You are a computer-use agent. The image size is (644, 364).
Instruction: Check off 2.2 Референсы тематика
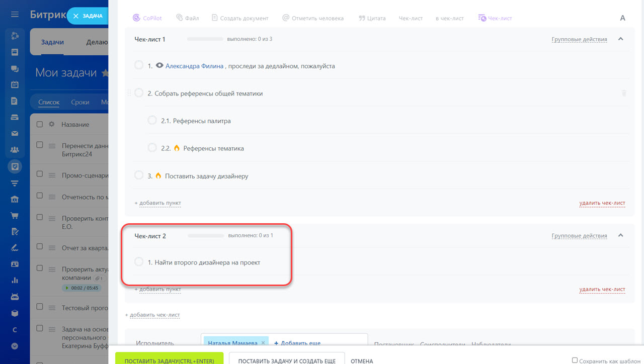[152, 148]
